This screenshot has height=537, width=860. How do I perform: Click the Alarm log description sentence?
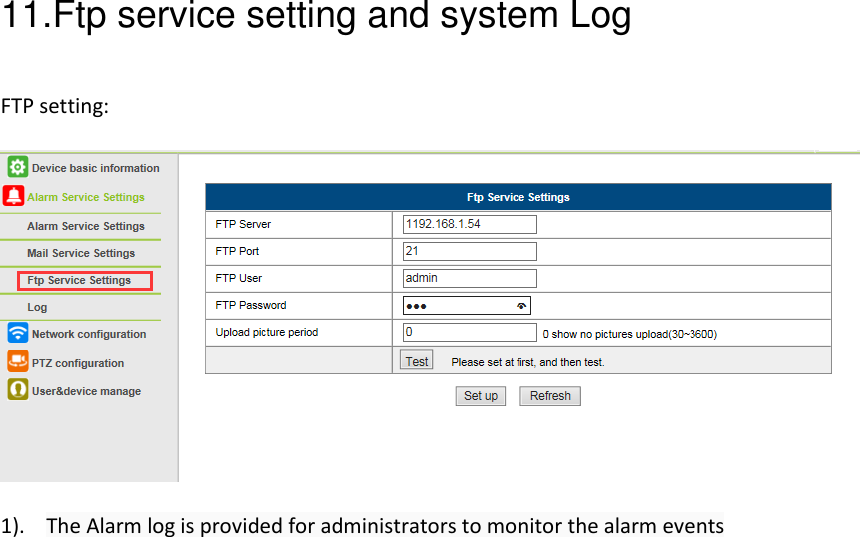click(385, 525)
